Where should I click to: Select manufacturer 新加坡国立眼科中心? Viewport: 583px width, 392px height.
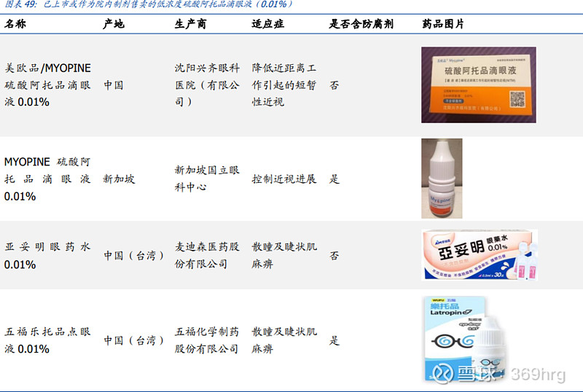tap(207, 179)
